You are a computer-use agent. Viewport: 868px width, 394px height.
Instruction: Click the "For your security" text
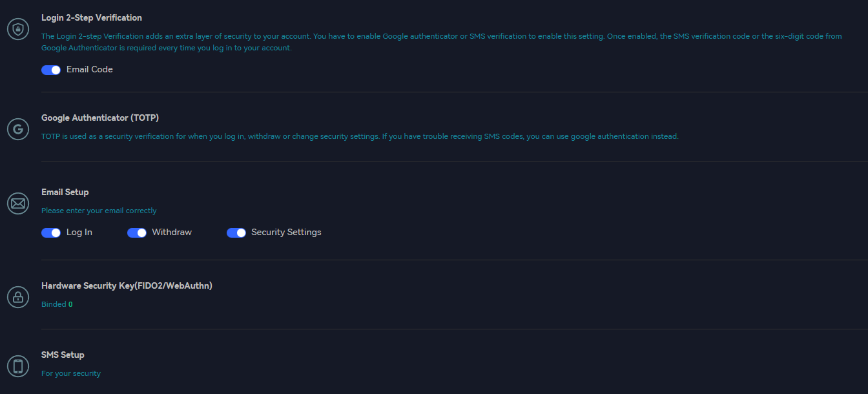pyautogui.click(x=71, y=373)
